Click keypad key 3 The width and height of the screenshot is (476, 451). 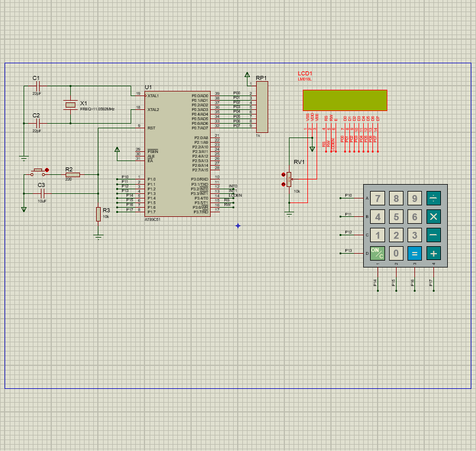tap(414, 235)
